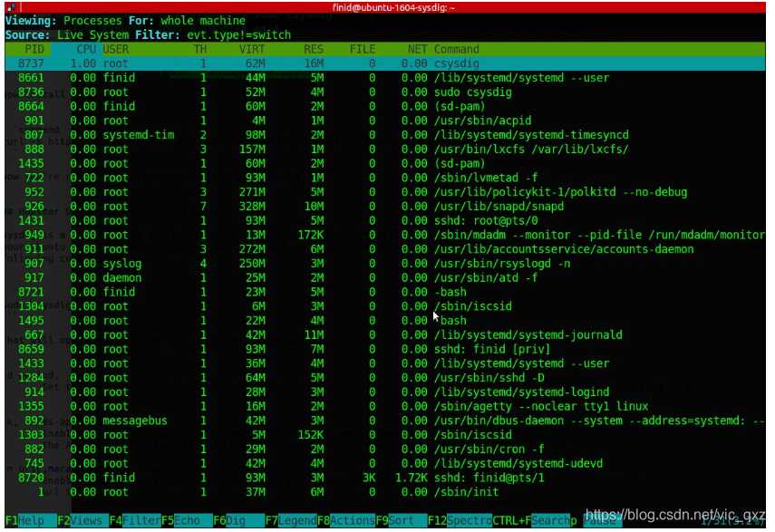Viewport: 775px width, 532px height.
Task: Select the highlighted csysdig process row
Action: 385,63
